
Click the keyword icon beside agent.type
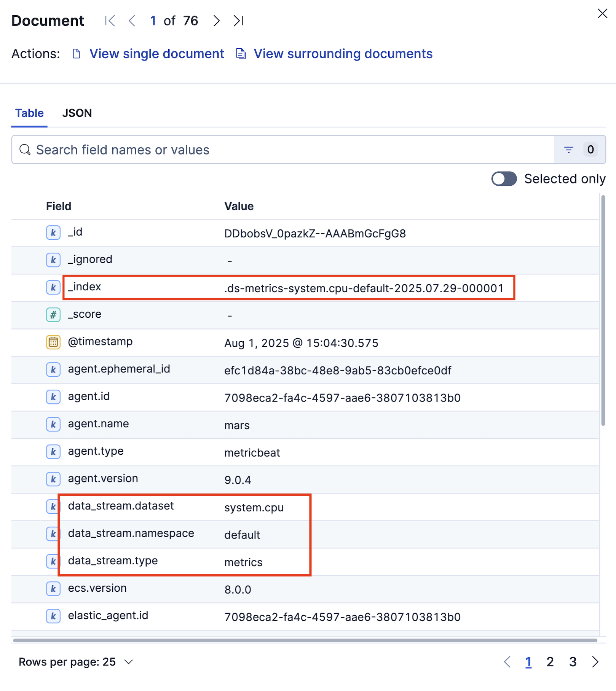click(x=53, y=452)
